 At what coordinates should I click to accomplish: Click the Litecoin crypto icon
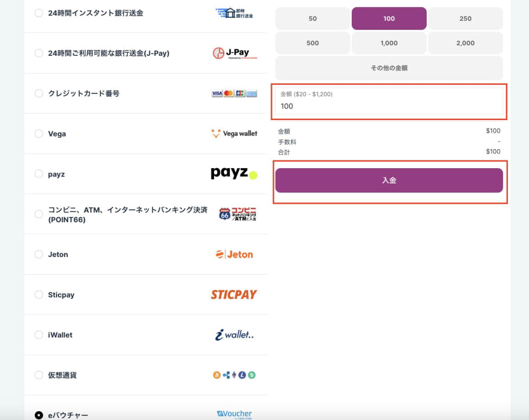(242, 375)
